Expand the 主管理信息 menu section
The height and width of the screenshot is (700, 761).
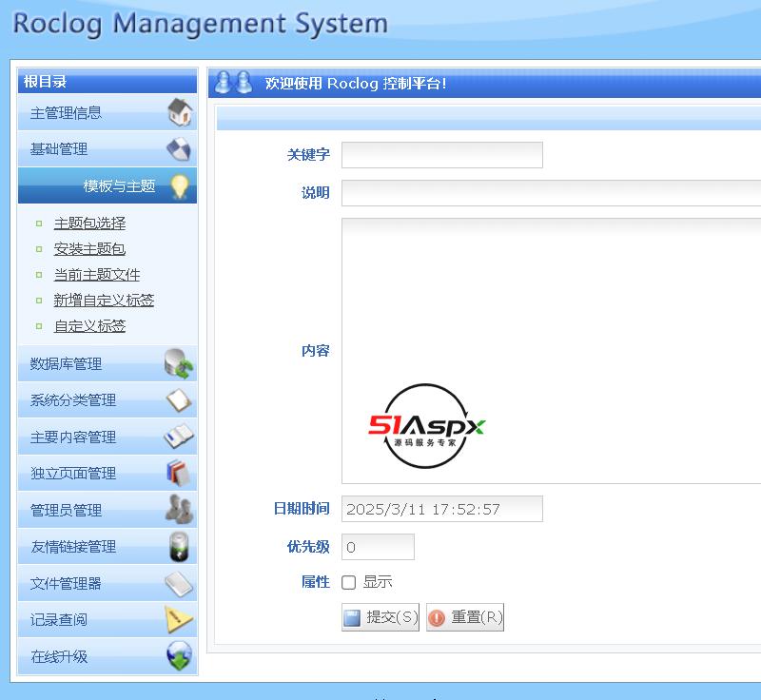pos(107,112)
